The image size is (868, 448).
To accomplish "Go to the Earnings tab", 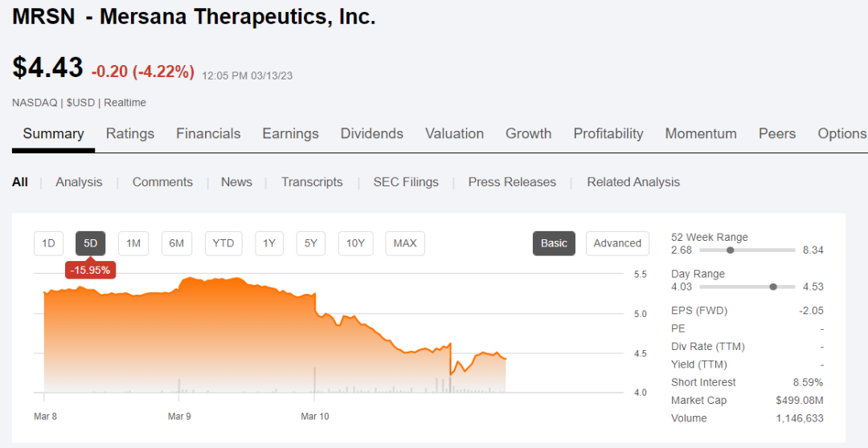I will (x=290, y=134).
